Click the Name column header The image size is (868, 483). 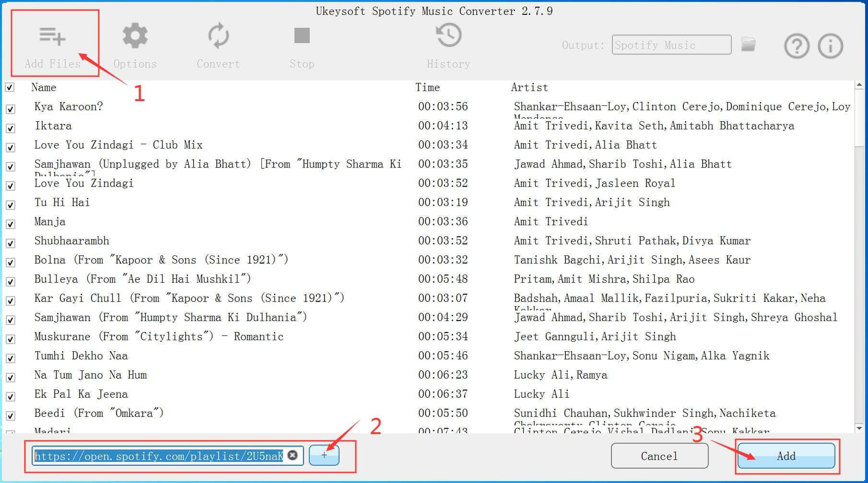[x=44, y=87]
